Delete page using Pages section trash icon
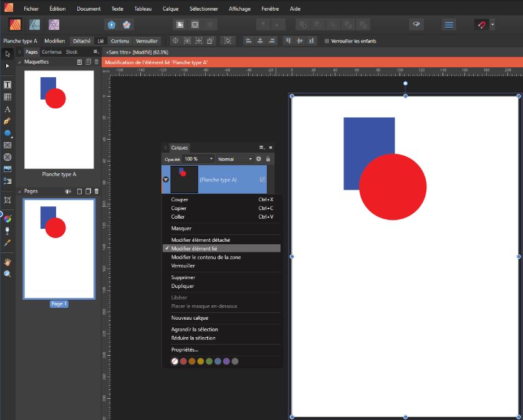 pos(97,191)
